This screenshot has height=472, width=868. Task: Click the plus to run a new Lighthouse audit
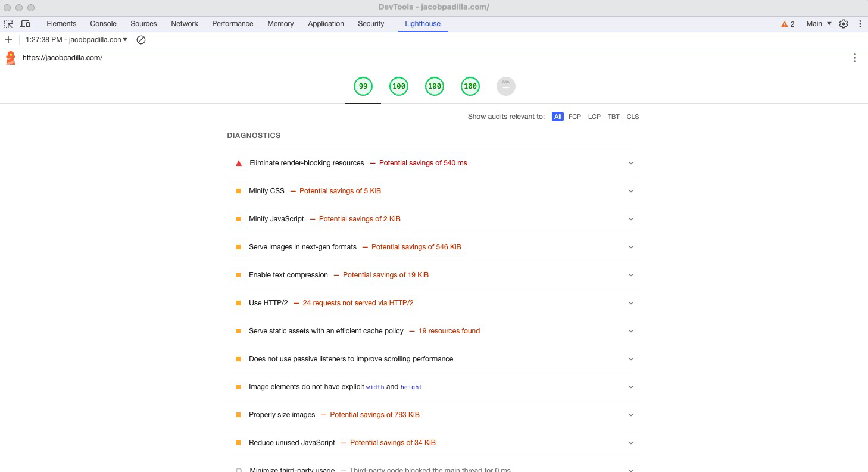(x=8, y=40)
